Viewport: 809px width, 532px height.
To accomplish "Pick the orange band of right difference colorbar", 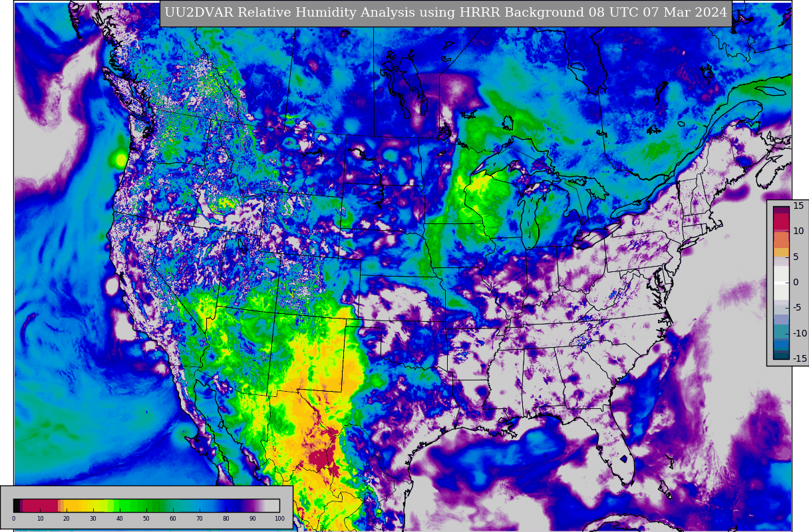I will 781,240.
